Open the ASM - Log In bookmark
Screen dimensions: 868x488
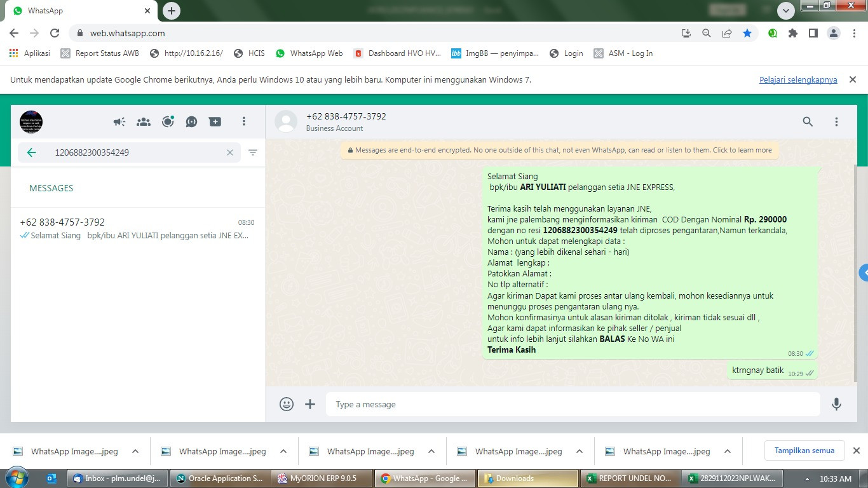pyautogui.click(x=623, y=53)
